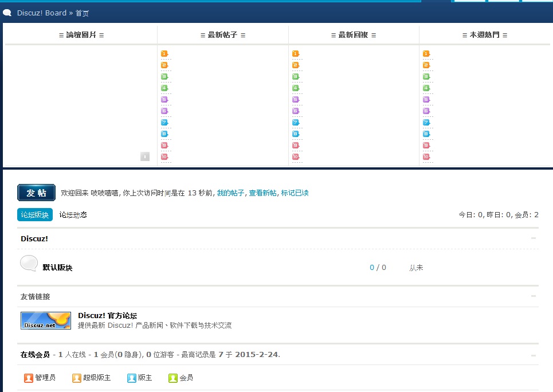This screenshot has width=553, height=392.
Task: Click the 默认版块 forum bubble icon
Action: [29, 263]
